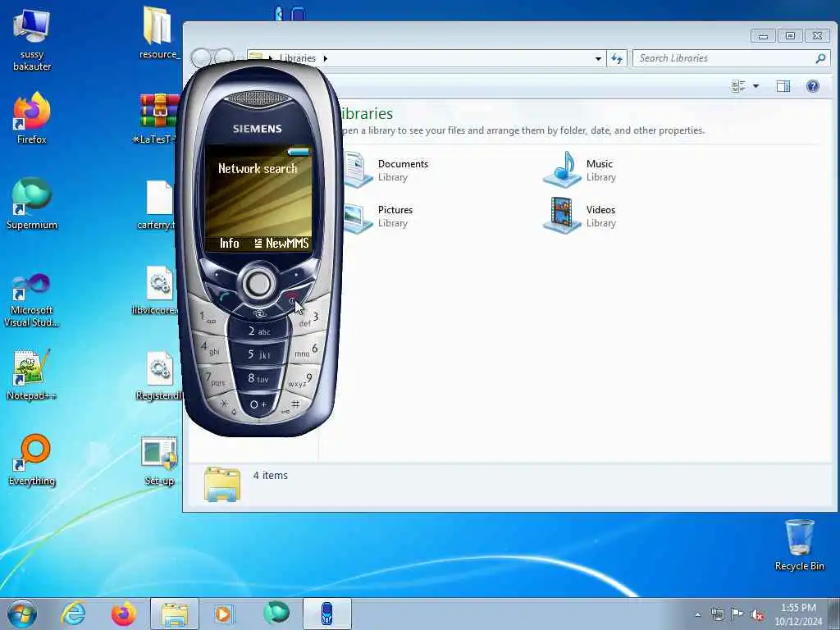This screenshot has width=840, height=630.
Task: Click the phone keypad hash key
Action: [293, 406]
